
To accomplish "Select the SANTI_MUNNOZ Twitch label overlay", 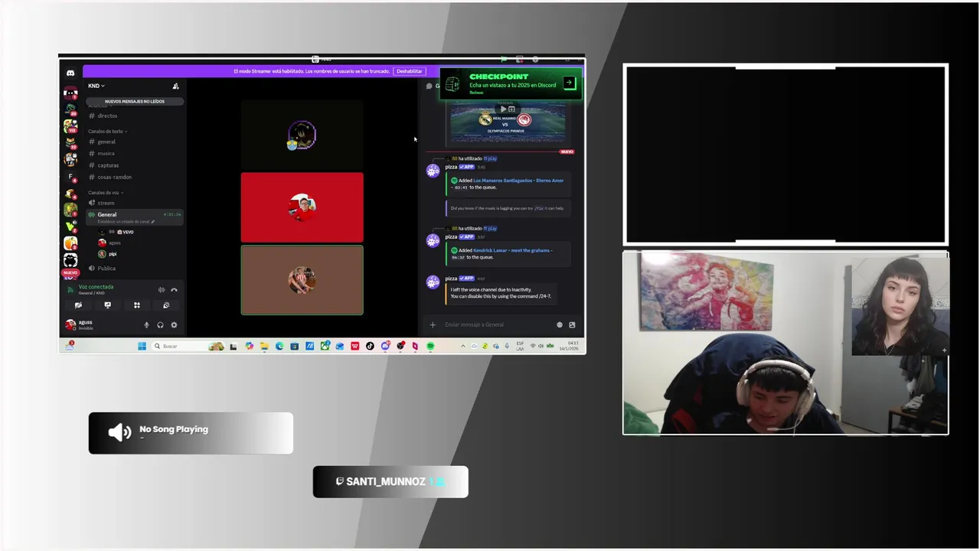I will (390, 481).
